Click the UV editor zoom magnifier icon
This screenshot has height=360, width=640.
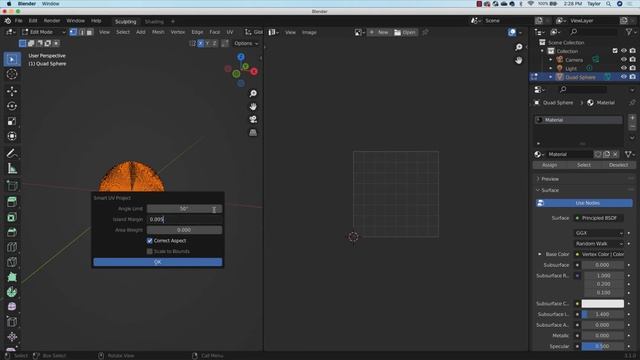[518, 47]
